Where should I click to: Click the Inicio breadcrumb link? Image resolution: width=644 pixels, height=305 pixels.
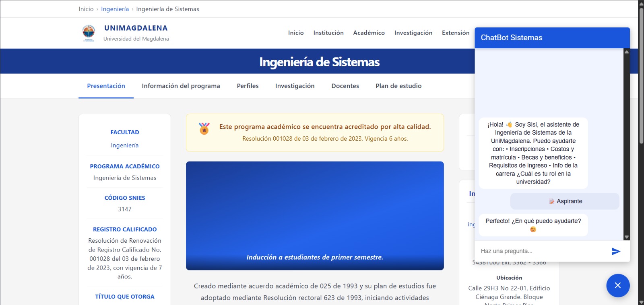[x=86, y=9]
